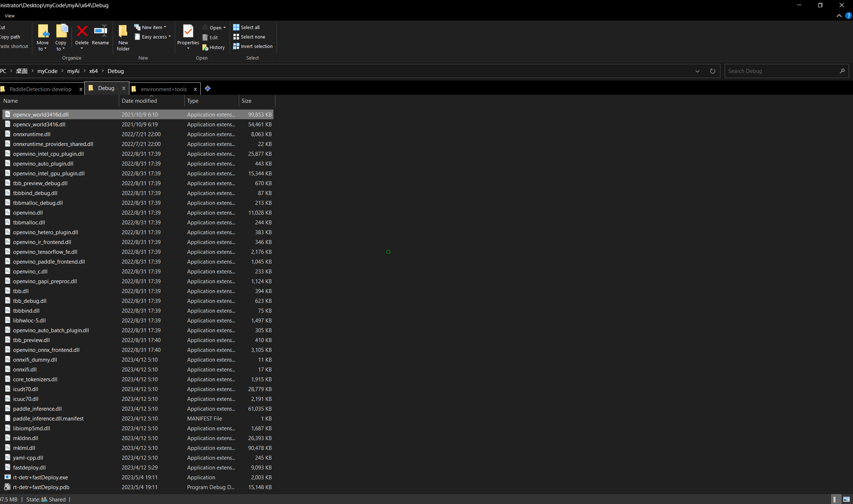Select onnxruntime.dll file
853x504 pixels.
tap(138, 134)
